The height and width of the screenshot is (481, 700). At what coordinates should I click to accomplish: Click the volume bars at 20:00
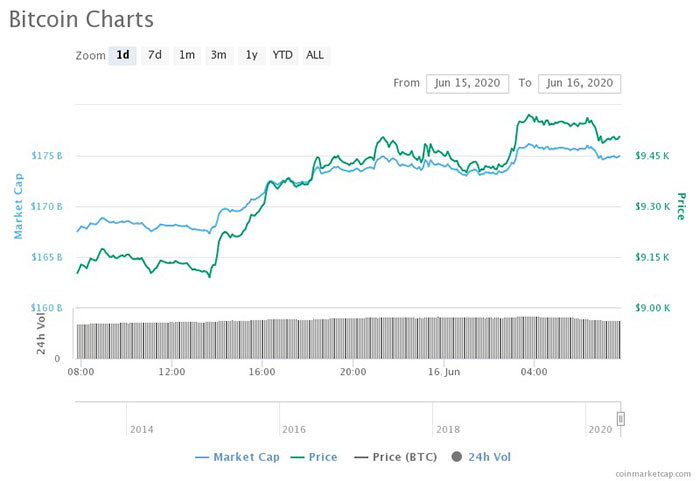pos(352,338)
